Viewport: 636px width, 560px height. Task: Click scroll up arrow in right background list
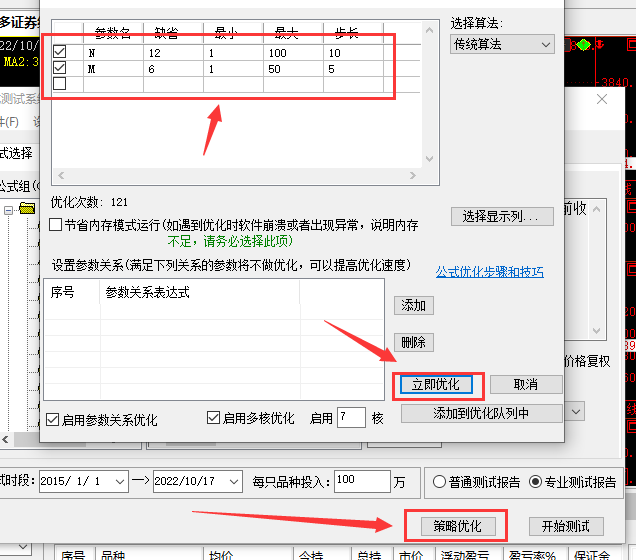coord(596,209)
